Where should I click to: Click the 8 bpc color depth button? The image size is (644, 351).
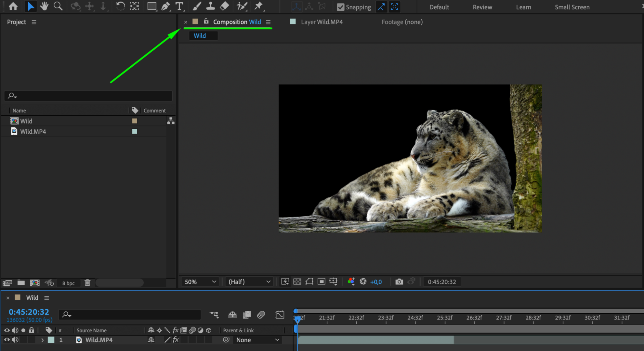pos(68,283)
